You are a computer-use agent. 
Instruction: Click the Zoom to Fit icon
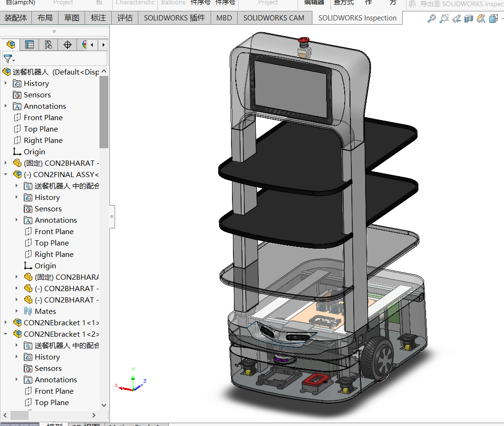point(431,19)
